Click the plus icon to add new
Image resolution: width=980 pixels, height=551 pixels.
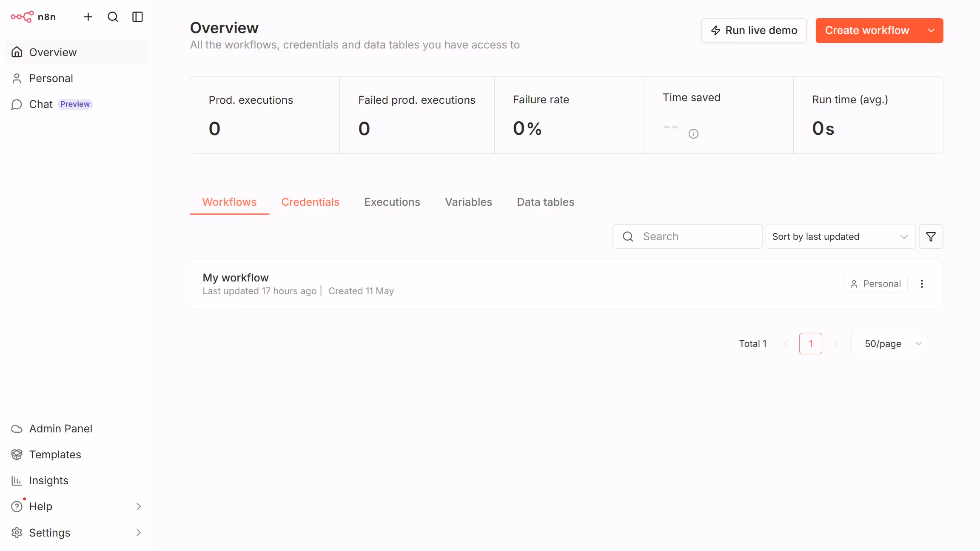(88, 17)
